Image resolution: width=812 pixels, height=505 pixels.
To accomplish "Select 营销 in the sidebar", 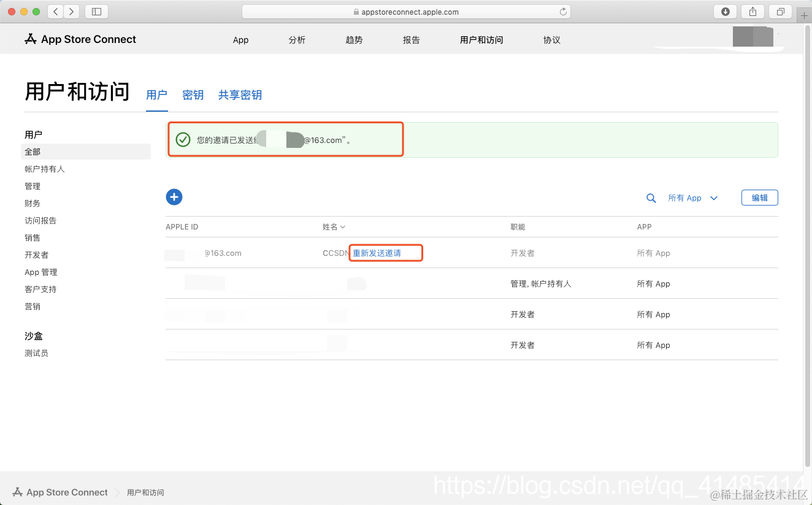I will 33,306.
